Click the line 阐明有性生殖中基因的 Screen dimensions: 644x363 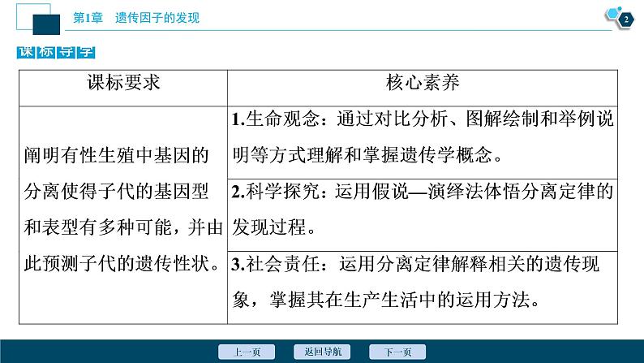coord(116,155)
